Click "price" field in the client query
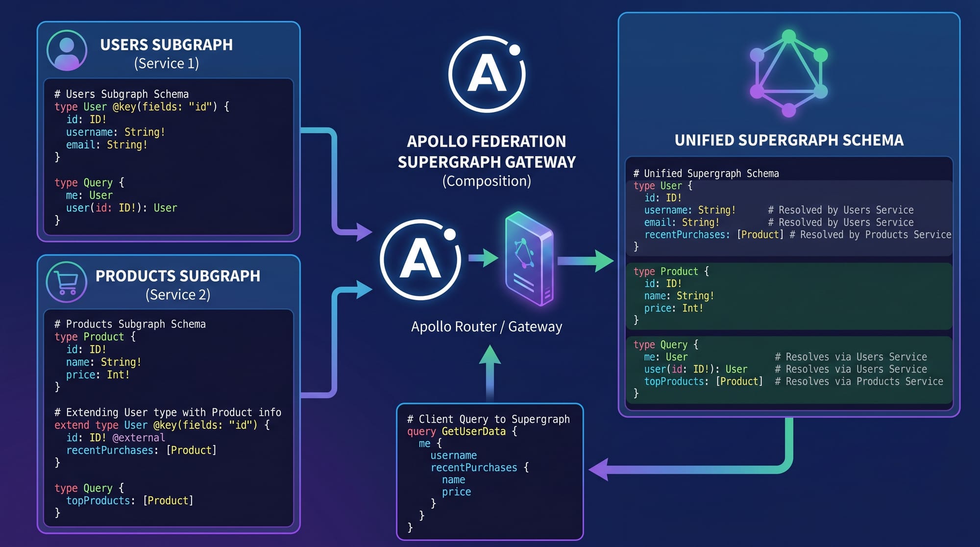The height and width of the screenshot is (547, 980). click(457, 492)
